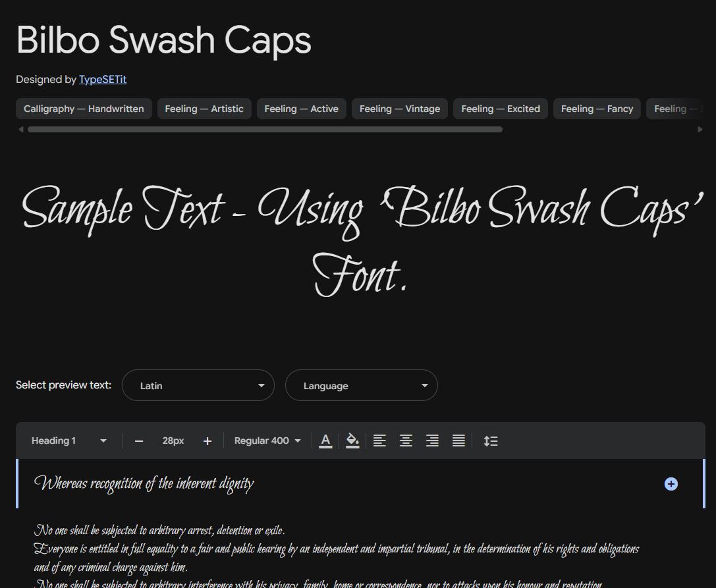Open the text color picker
This screenshot has height=588, width=716.
coord(325,441)
